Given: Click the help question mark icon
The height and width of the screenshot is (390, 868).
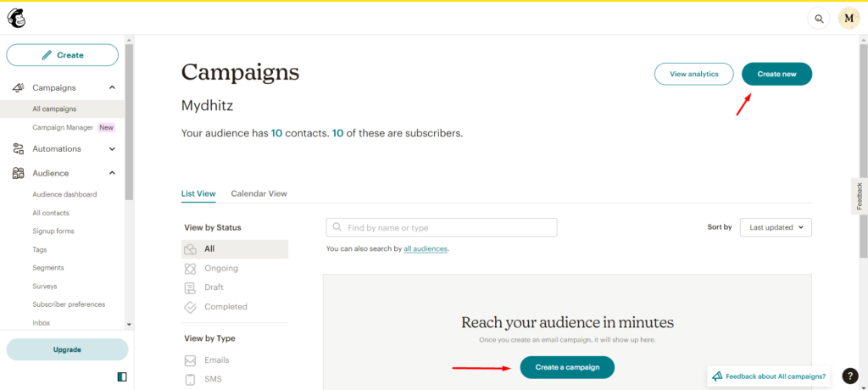Looking at the screenshot, I should coord(851,376).
